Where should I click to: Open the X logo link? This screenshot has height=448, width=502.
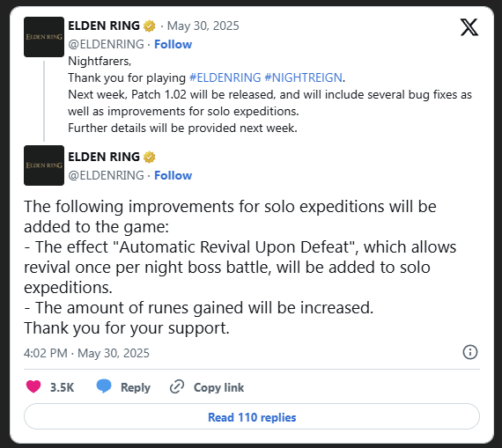(x=469, y=27)
